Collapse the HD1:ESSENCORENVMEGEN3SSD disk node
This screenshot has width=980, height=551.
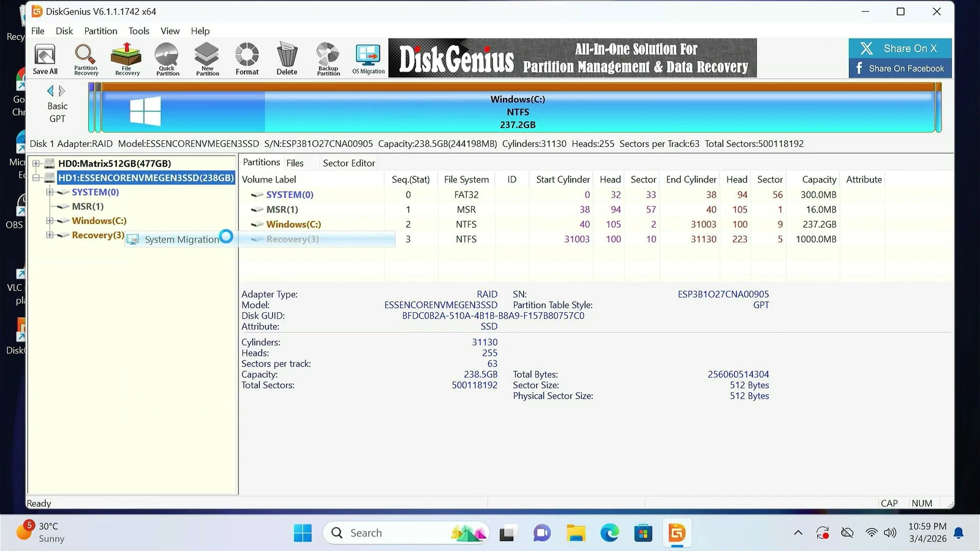pos(36,178)
